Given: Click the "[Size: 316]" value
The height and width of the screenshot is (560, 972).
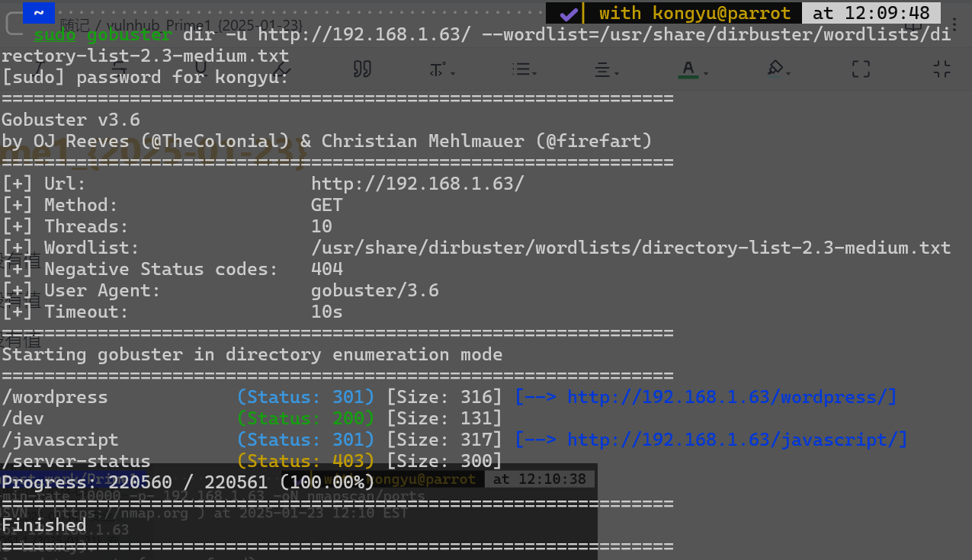Looking at the screenshot, I should (x=445, y=397).
